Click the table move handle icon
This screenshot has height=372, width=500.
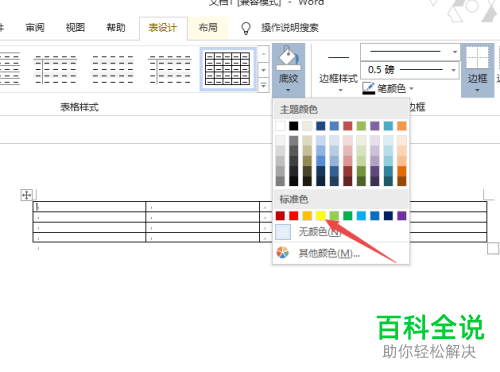coord(26,195)
